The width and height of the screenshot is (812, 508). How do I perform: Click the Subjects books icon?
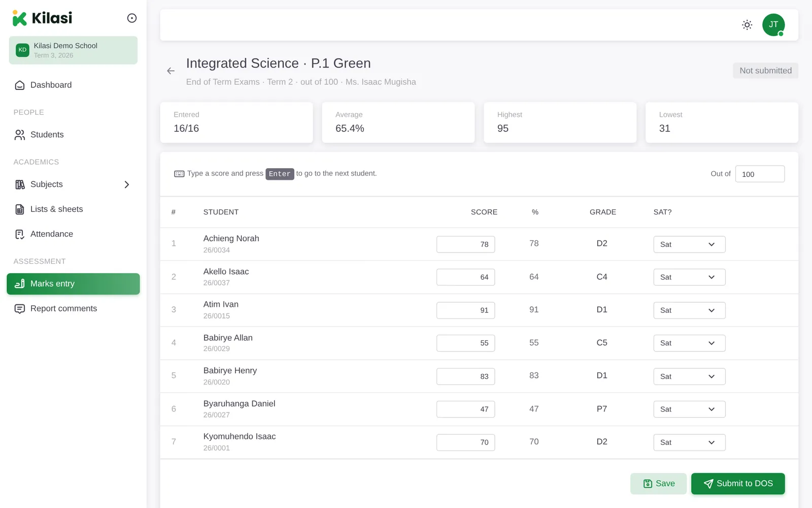(20, 184)
